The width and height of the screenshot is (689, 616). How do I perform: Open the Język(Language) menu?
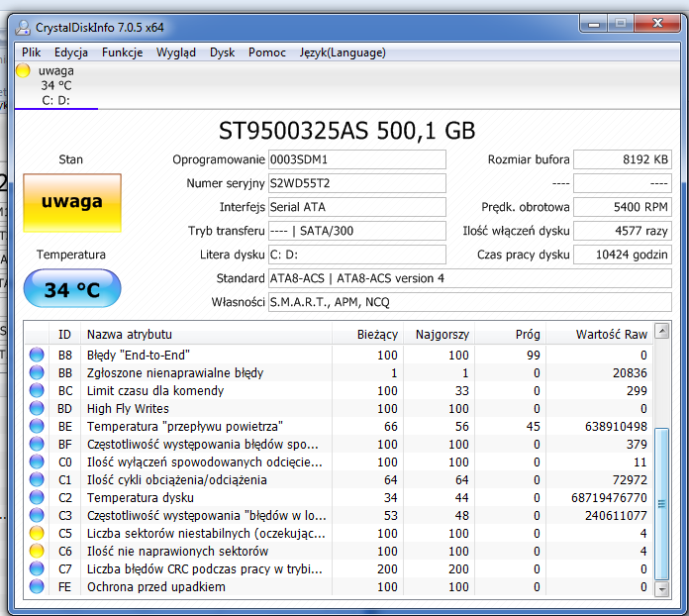[343, 52]
